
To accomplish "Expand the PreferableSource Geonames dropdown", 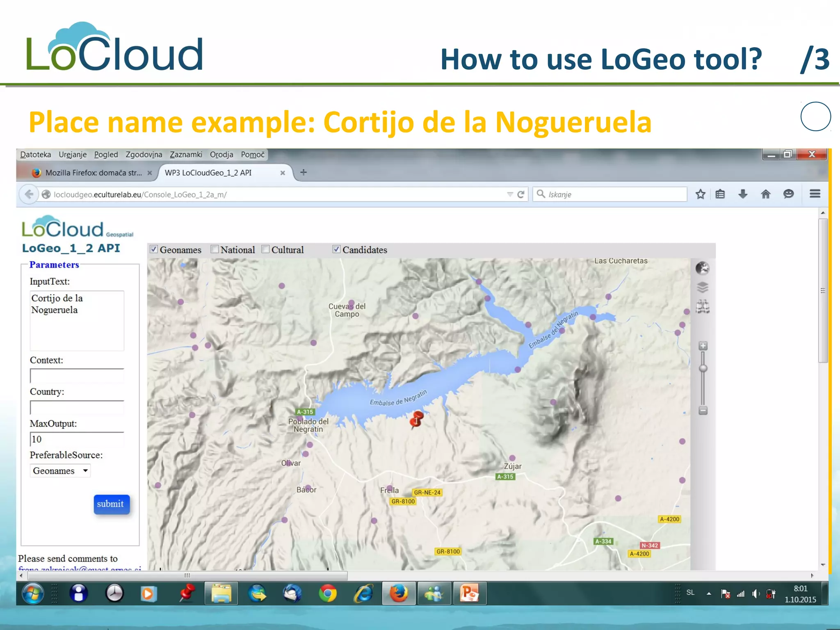I will pyautogui.click(x=60, y=470).
